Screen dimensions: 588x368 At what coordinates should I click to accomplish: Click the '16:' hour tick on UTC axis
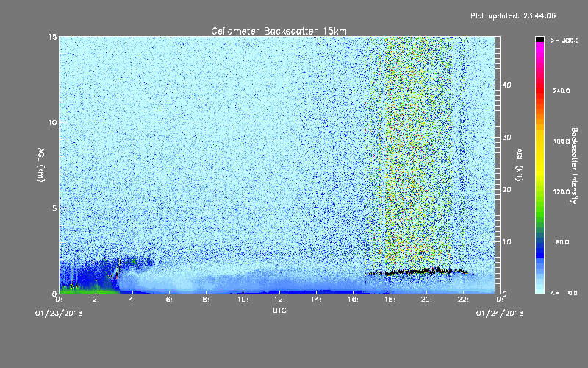click(353, 300)
